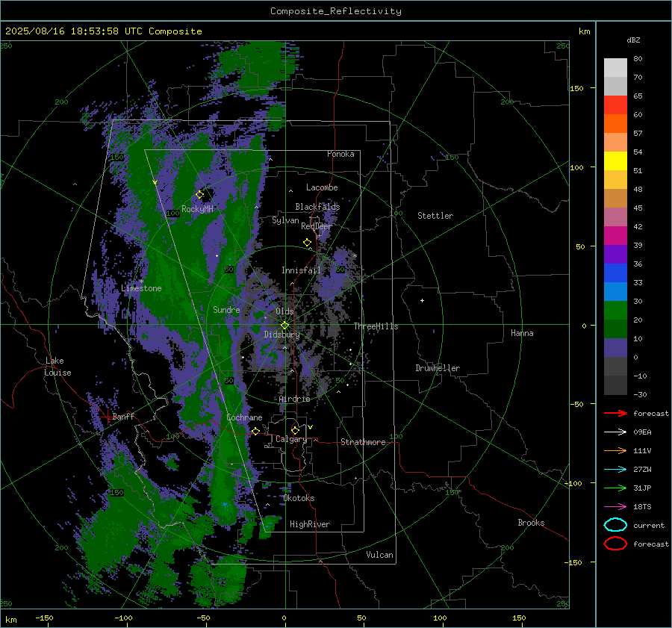Screen dimensions: 672x628
Task: Click the dBZ legend heading
Action: (633, 40)
